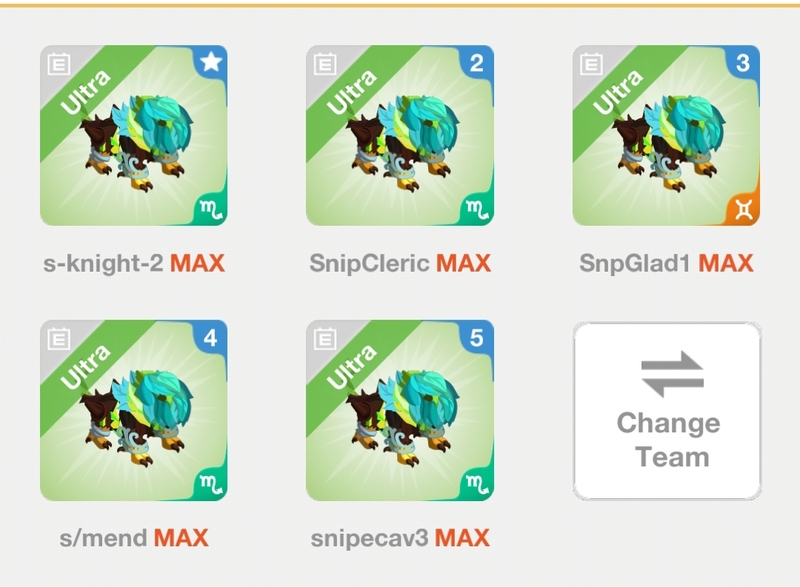This screenshot has width=800, height=587.
Task: Open the snipecav3 dragon thumbnail
Action: 400,411
